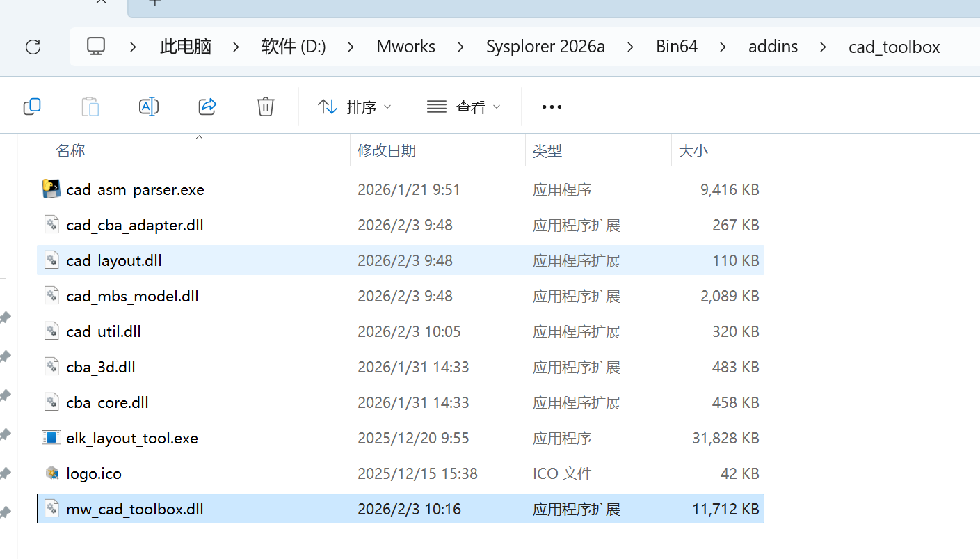
Task: Click the Delete trash icon in the toolbar
Action: [x=266, y=107]
